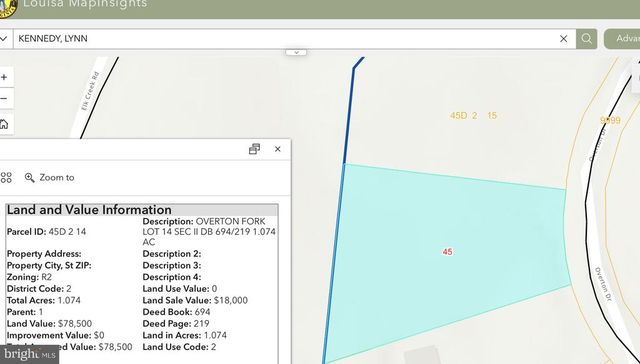Click the 45D 2 15 parcel label
Screen dimensions: 640x364
point(473,115)
